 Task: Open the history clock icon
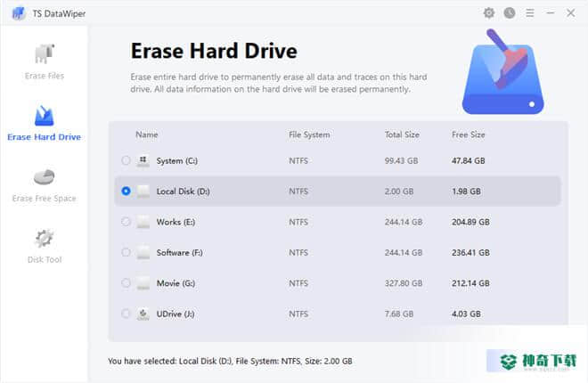[510, 13]
